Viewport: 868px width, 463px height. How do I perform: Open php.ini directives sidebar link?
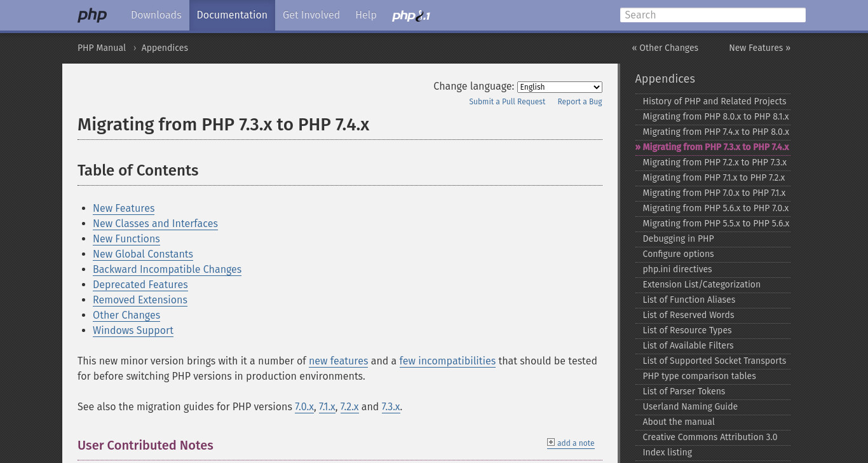(x=677, y=270)
